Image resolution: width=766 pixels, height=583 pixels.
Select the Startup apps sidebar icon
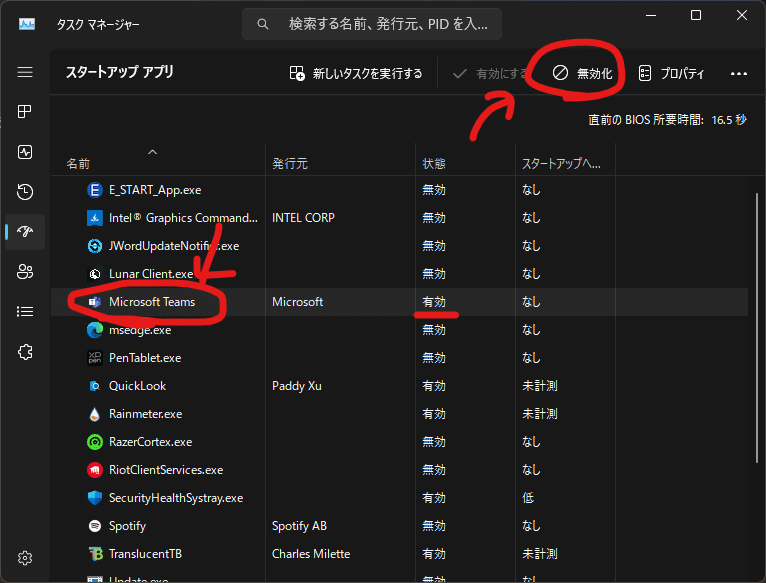pos(25,232)
